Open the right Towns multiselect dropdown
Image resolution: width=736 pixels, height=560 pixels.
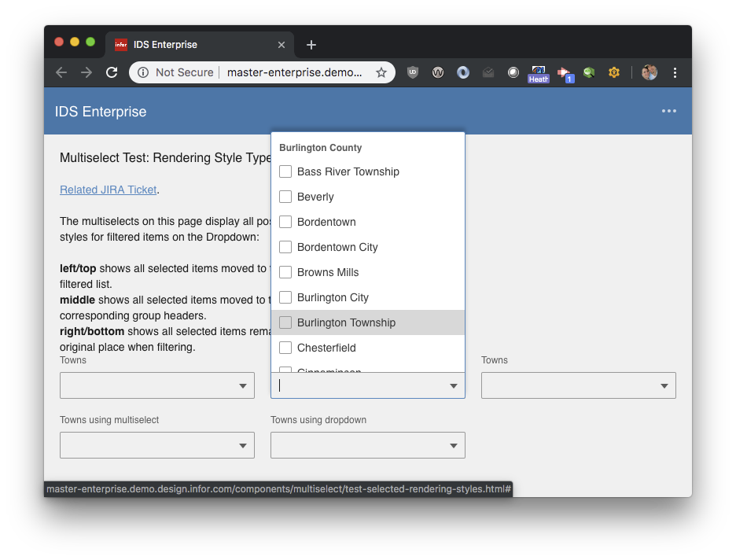[578, 385]
